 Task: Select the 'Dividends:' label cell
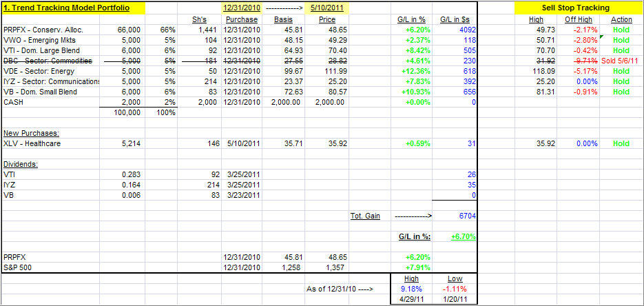click(x=50, y=164)
